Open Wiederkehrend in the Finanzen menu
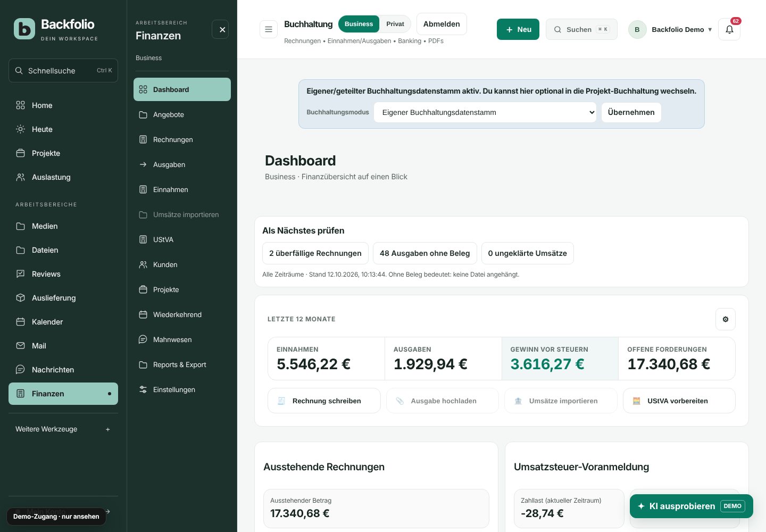 pos(182,314)
